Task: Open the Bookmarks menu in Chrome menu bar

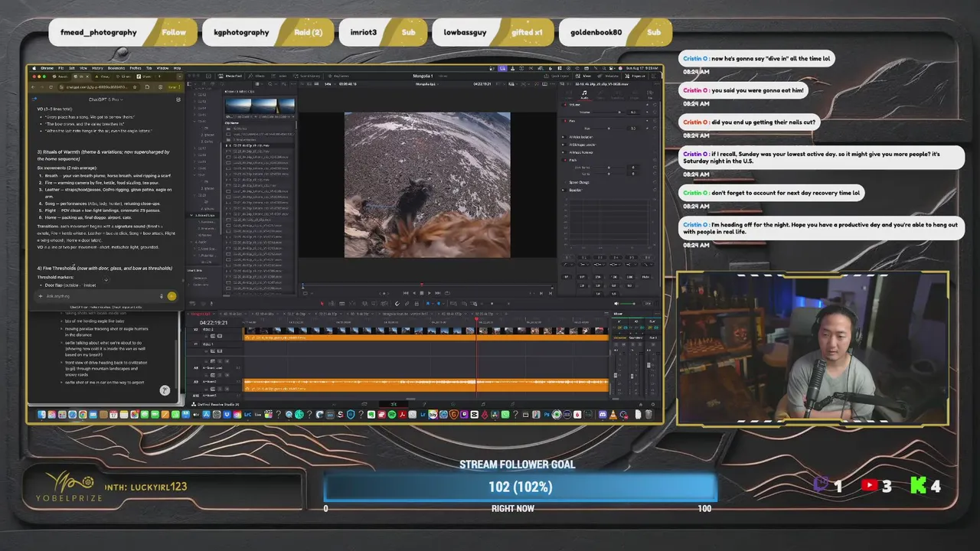Action: [116, 68]
